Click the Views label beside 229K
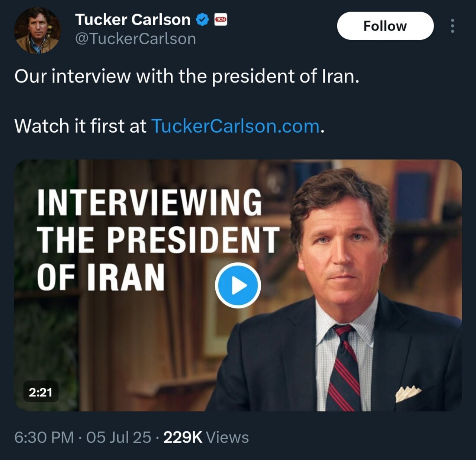This screenshot has width=476, height=460. 227,437
